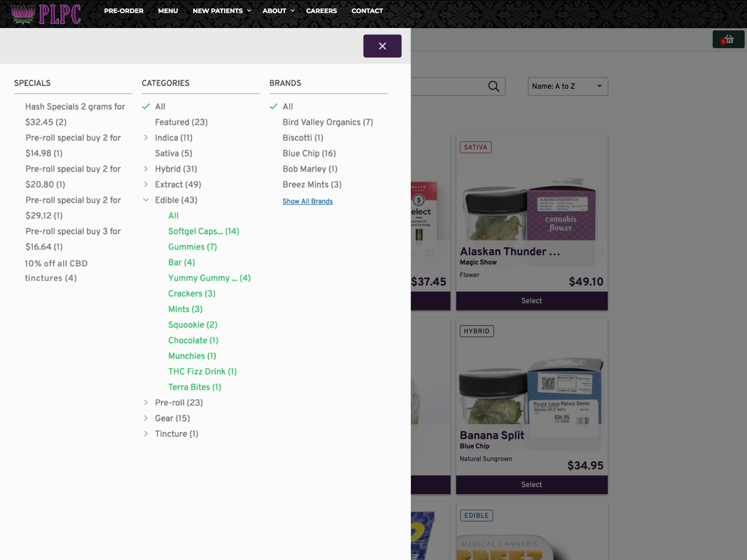Click the Show All Brands link
Viewport: 747px width, 560px height.
coord(308,201)
